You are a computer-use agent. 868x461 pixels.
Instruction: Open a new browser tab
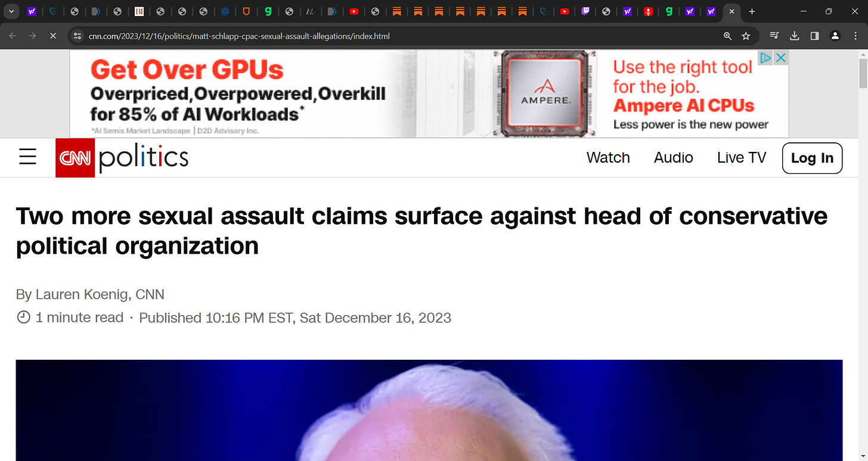752,11
